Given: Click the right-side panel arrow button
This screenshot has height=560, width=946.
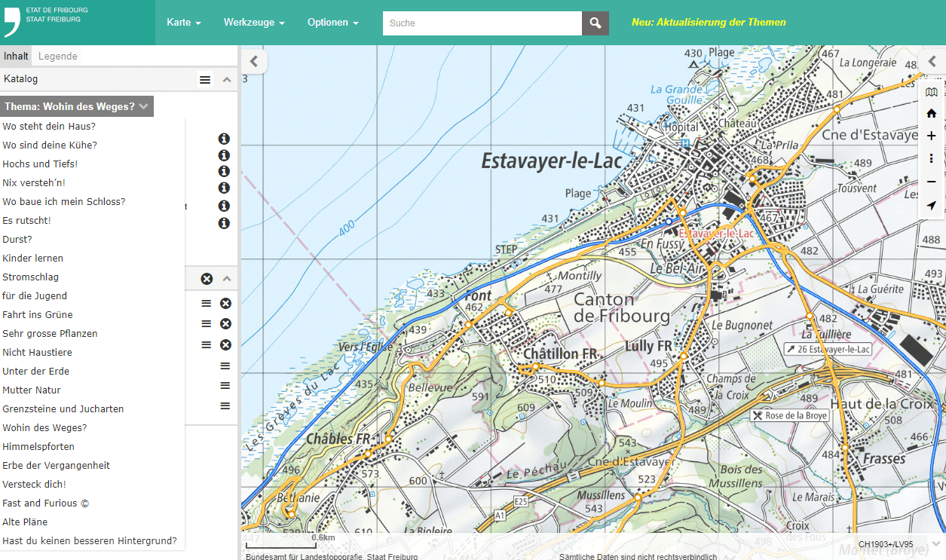Looking at the screenshot, I should pos(932,62).
